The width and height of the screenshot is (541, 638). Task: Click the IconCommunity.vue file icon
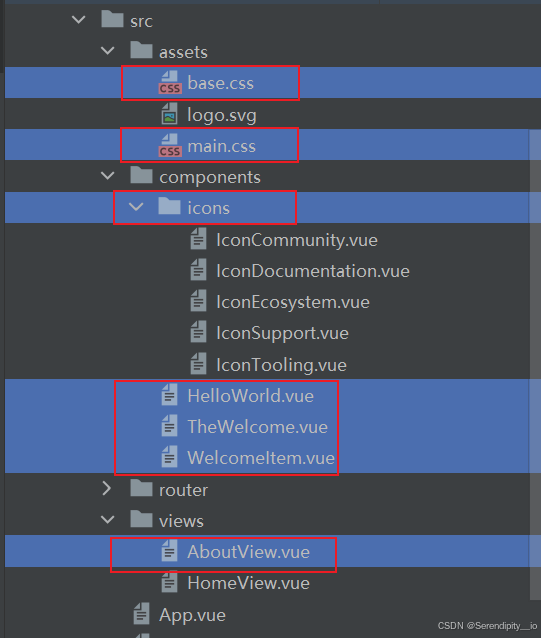click(x=198, y=239)
